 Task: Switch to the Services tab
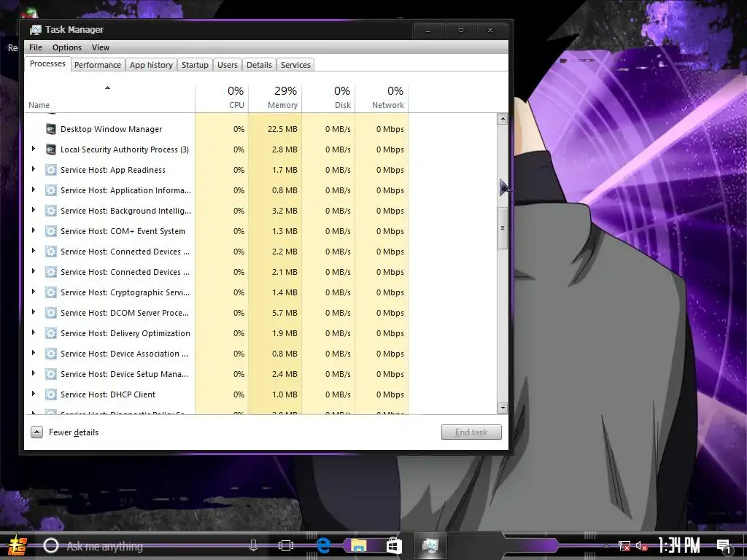[295, 65]
